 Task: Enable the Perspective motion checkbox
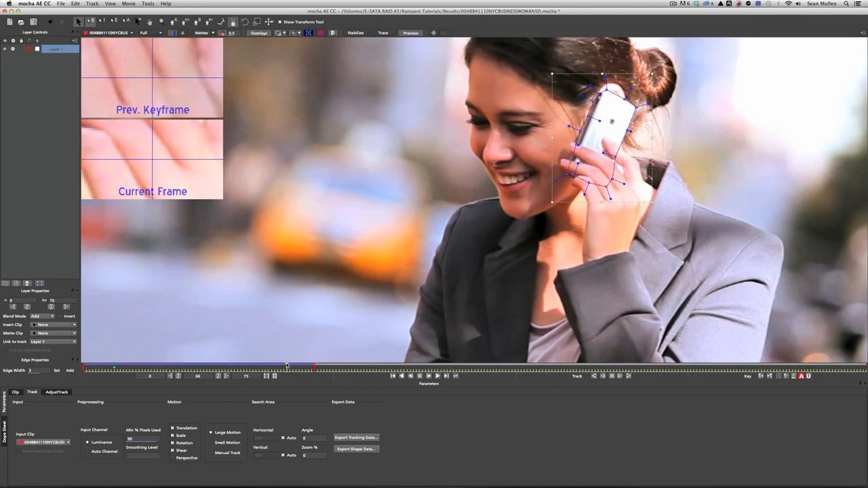coord(172,457)
